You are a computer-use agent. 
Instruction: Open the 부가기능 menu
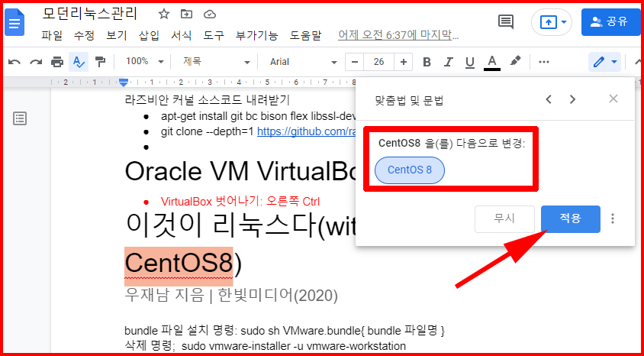click(256, 35)
